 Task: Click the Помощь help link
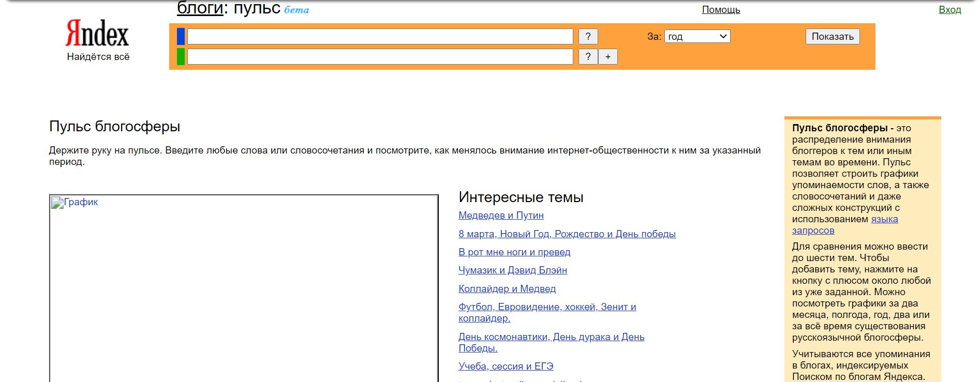tap(721, 9)
